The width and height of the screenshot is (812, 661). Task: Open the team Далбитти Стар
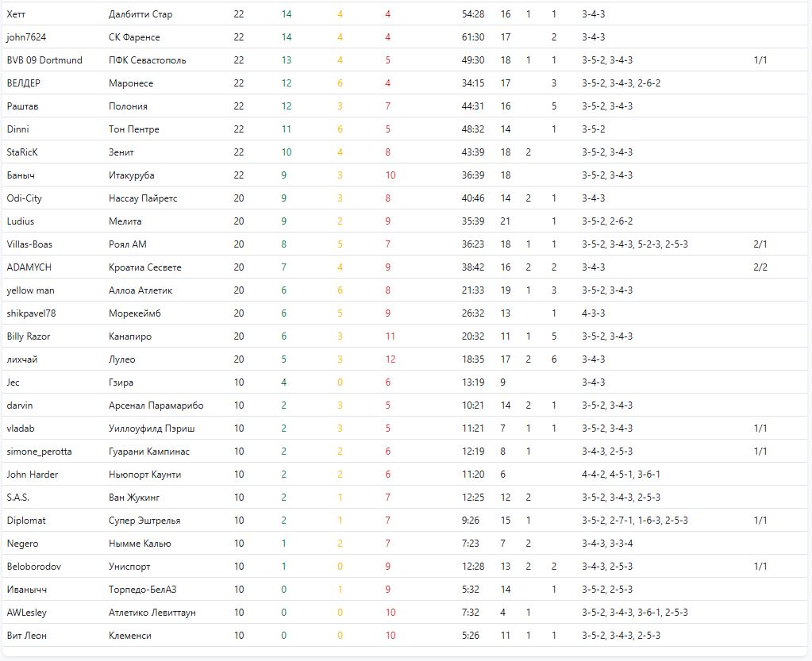[x=140, y=14]
